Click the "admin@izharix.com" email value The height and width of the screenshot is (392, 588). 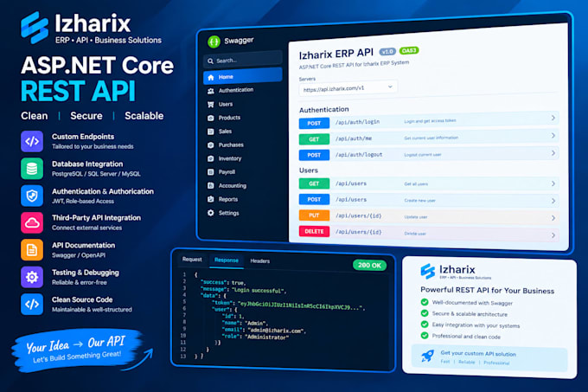click(277, 331)
